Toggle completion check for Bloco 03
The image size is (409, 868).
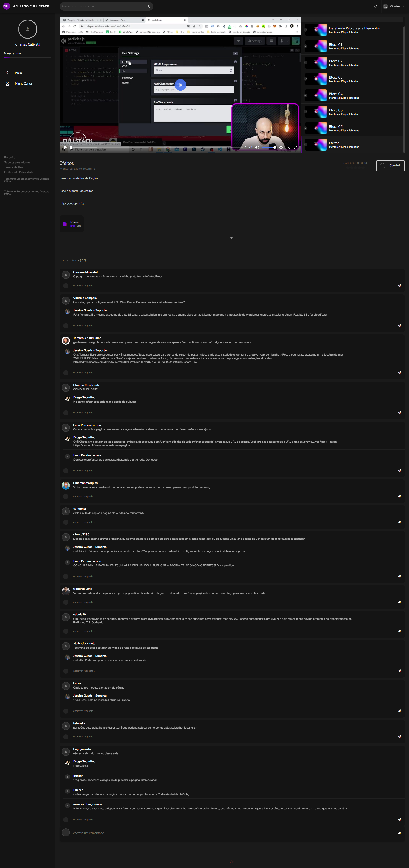[x=305, y=79]
